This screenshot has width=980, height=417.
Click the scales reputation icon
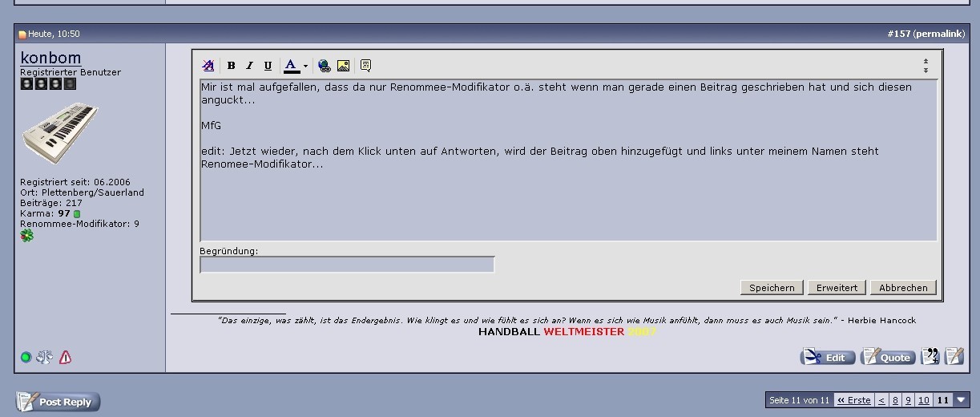click(x=44, y=357)
